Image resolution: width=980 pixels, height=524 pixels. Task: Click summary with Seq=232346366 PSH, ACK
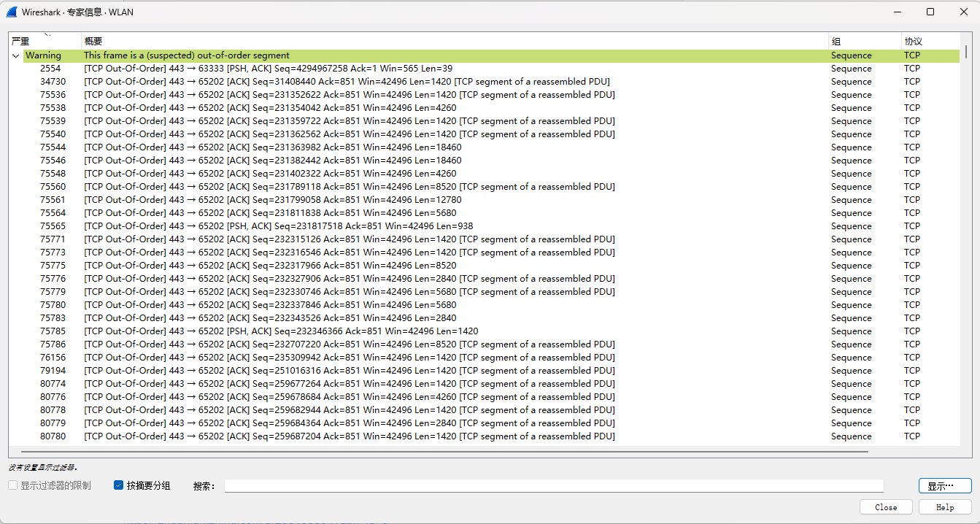(281, 331)
